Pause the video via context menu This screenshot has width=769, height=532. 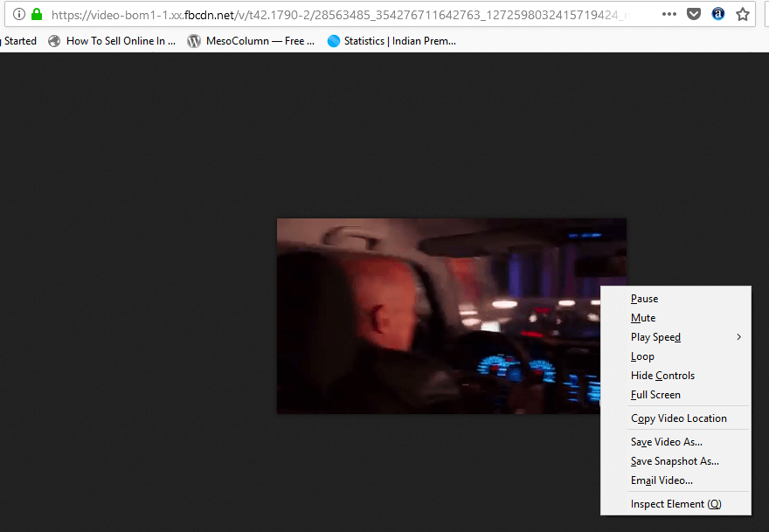pyautogui.click(x=644, y=299)
